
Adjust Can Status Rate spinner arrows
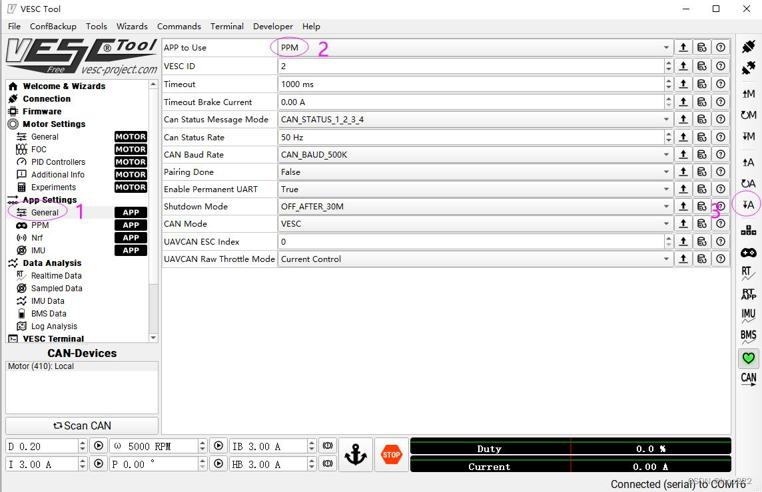669,137
